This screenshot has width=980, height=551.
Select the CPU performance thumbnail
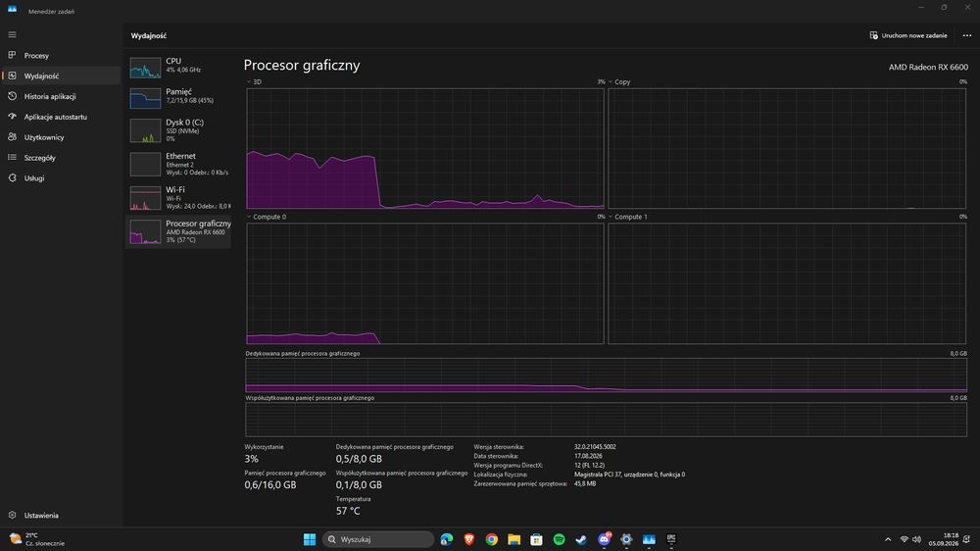[145, 68]
